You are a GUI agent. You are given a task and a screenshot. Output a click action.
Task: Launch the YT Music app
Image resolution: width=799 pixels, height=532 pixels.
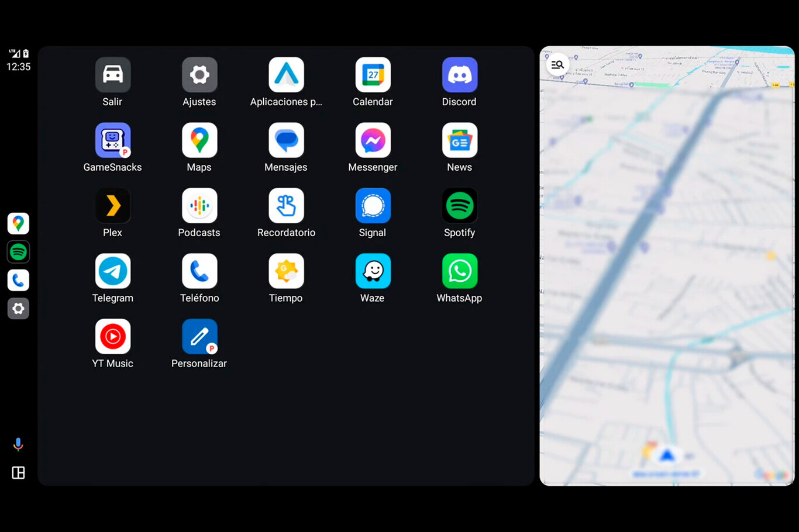click(x=113, y=337)
